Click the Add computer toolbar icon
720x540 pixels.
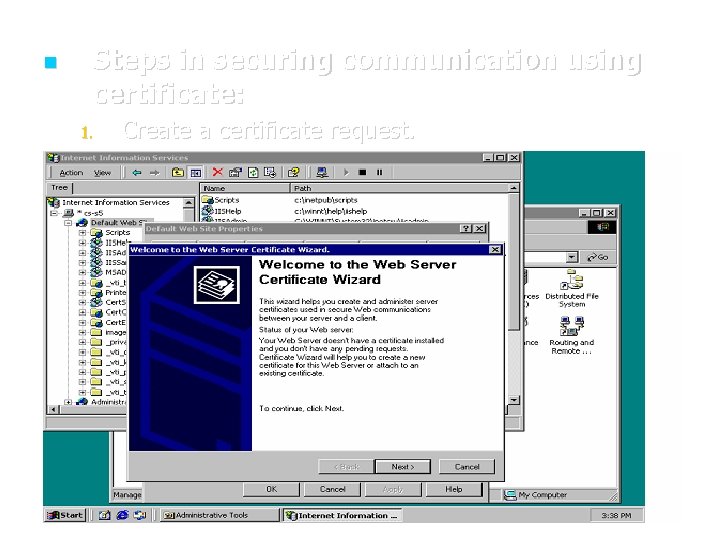tap(322, 173)
